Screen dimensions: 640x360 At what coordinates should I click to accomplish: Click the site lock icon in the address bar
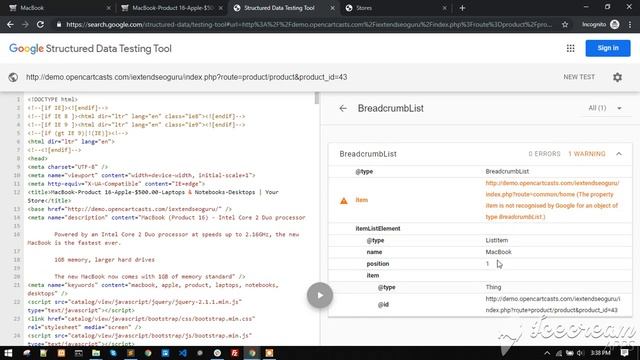coord(59,24)
